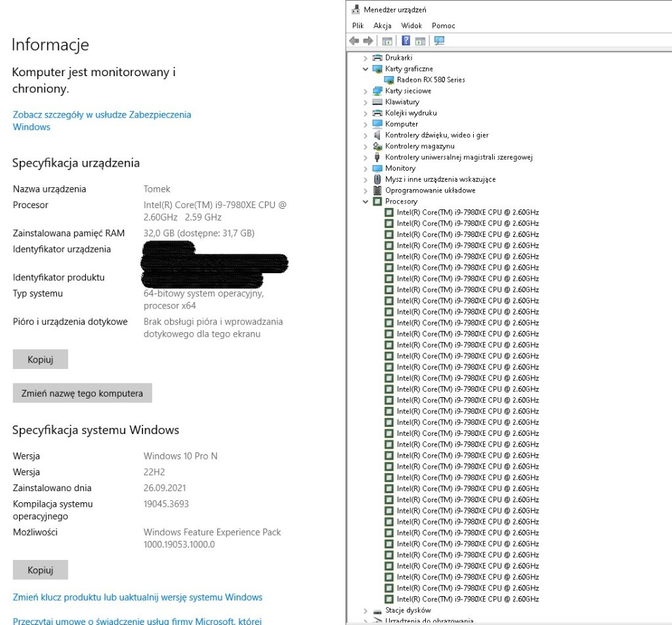Select the Klawiatury keyboard icon
672x625 pixels.
click(x=377, y=102)
